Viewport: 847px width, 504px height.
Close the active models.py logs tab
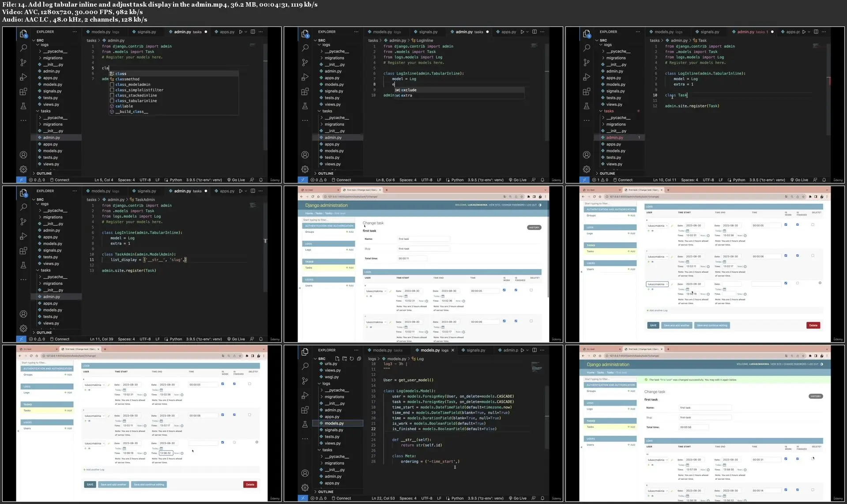click(x=452, y=350)
